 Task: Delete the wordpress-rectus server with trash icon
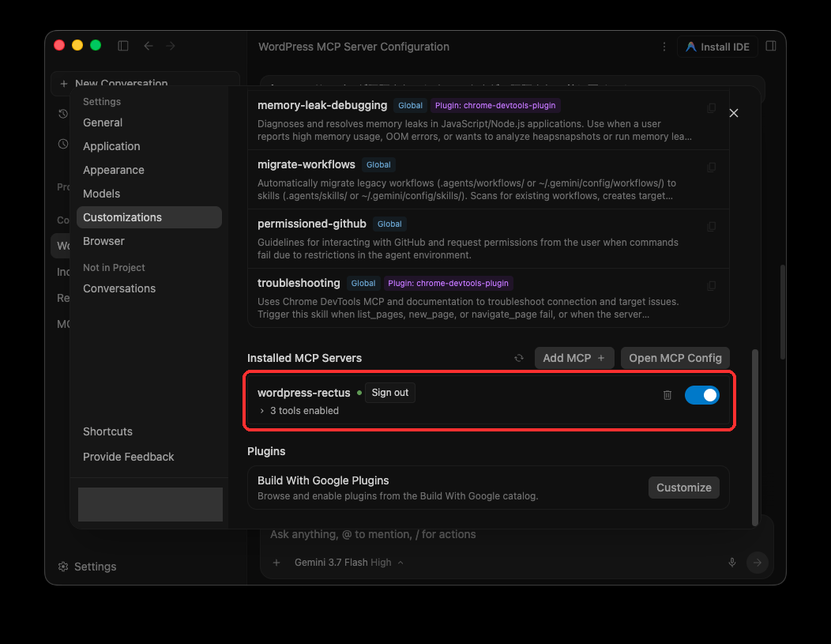(x=667, y=395)
